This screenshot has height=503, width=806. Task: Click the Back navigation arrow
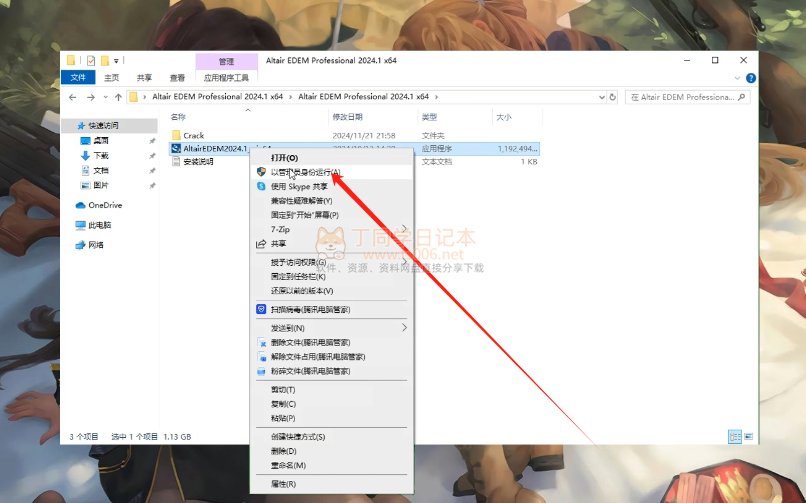coord(72,97)
